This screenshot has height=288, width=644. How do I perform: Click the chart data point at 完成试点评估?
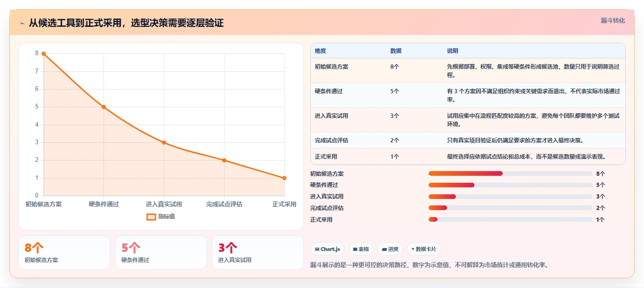224,160
